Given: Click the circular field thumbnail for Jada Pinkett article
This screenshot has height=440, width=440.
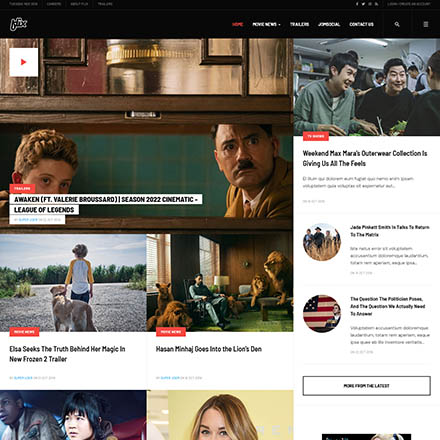Looking at the screenshot, I should click(x=322, y=242).
